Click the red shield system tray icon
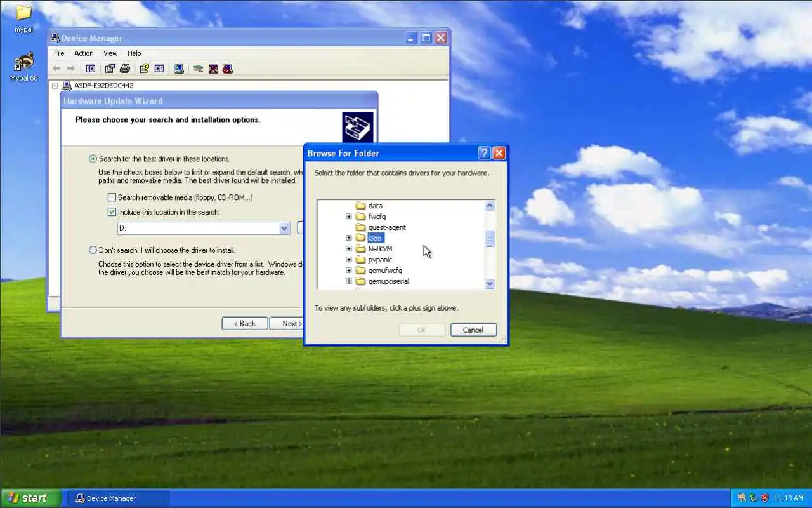Image resolution: width=812 pixels, height=508 pixels. point(764,498)
